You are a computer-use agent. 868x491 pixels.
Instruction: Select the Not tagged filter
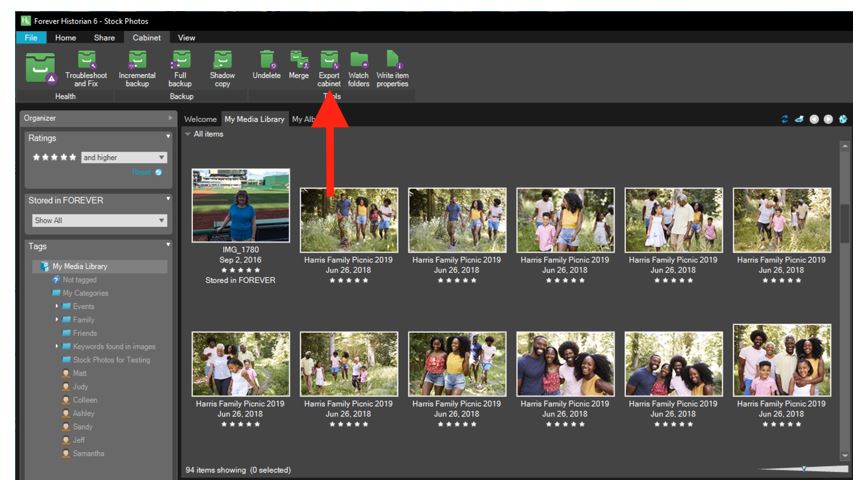(79, 280)
